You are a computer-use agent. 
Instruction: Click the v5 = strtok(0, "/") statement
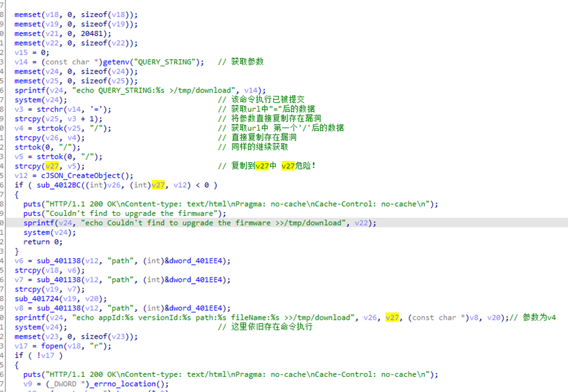(x=58, y=157)
